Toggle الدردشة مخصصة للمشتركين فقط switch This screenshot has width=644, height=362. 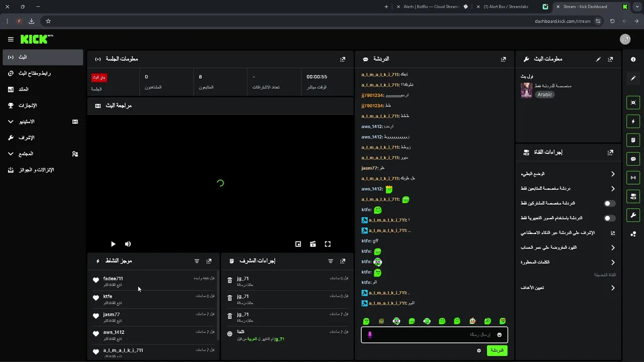tap(609, 204)
